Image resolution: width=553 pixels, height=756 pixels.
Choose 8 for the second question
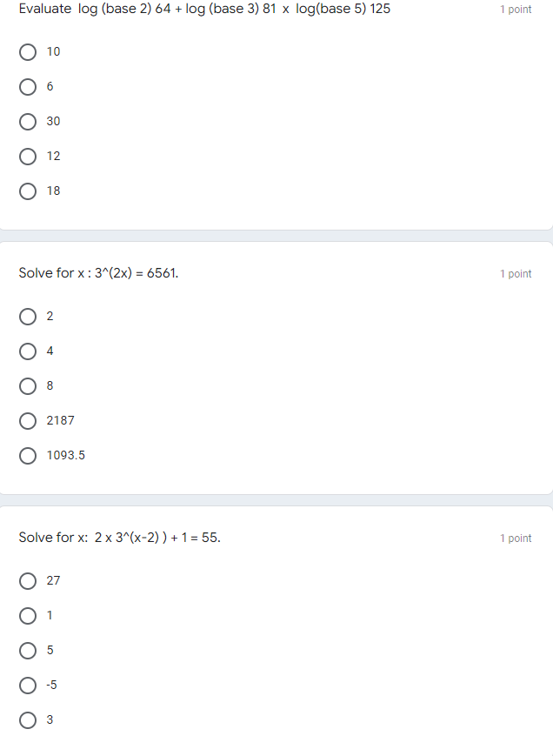(x=28, y=385)
